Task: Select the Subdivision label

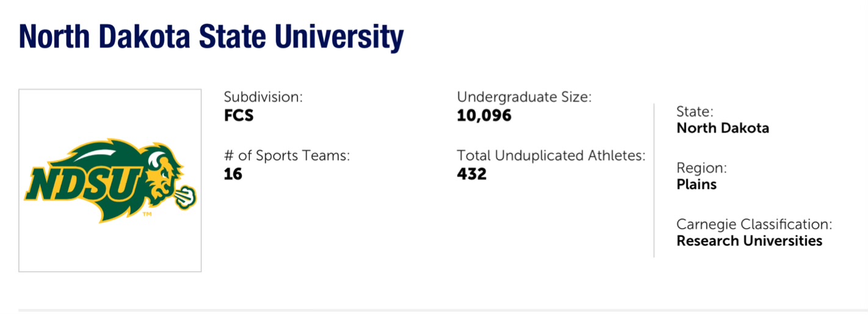Action: 263,97
